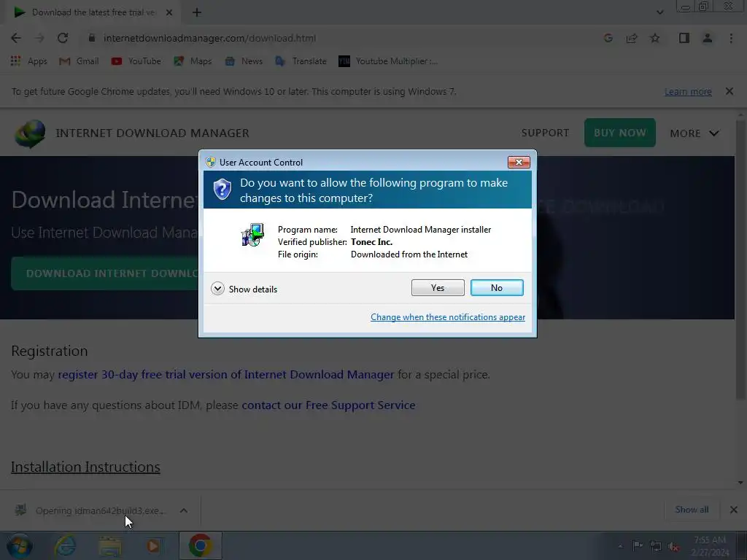Open Windows Explorer from taskbar
Screen dimensions: 747x560
pos(110,545)
